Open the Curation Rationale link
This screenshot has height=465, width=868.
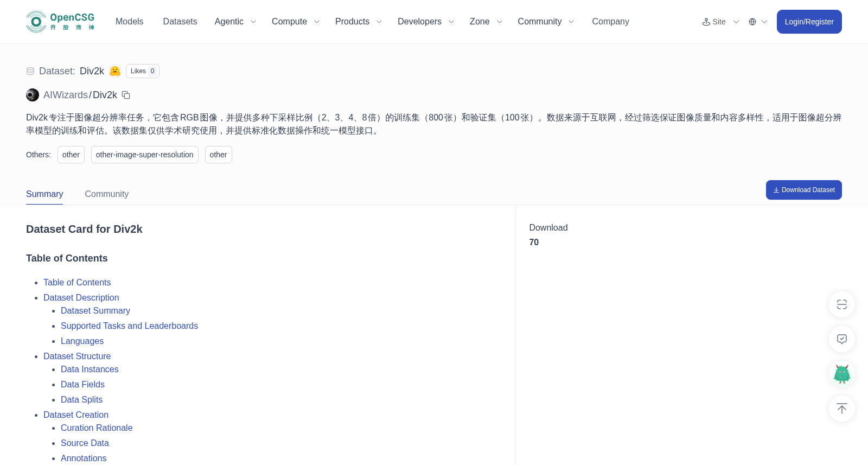coord(97,428)
